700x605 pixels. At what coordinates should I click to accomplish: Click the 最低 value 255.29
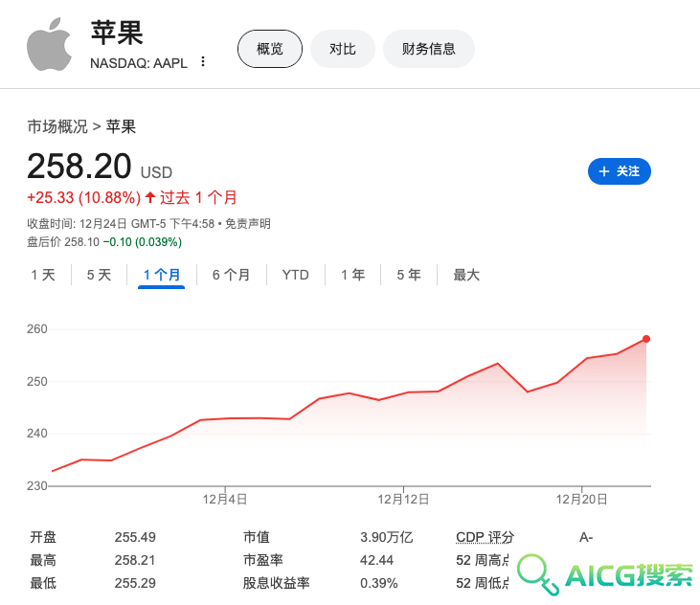point(135,583)
